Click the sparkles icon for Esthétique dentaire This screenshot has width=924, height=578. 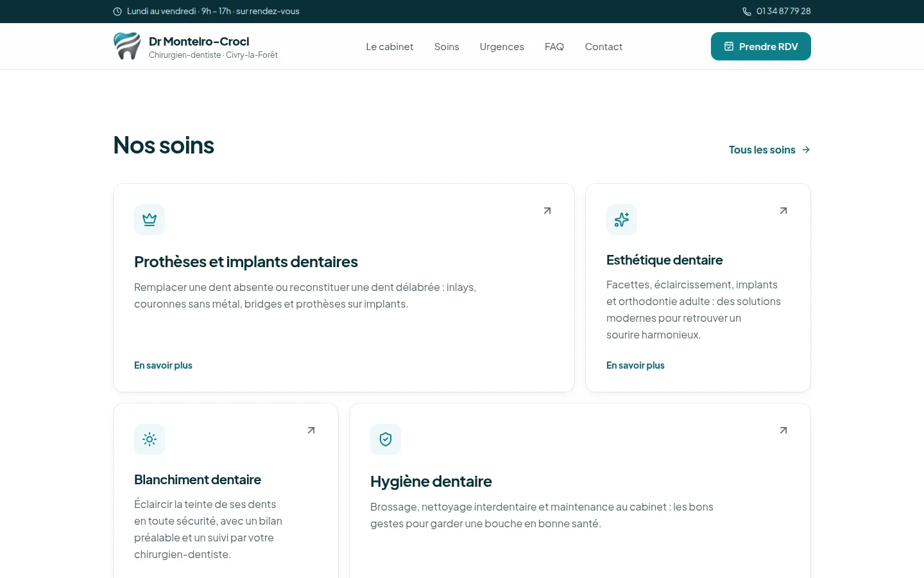[x=622, y=220]
